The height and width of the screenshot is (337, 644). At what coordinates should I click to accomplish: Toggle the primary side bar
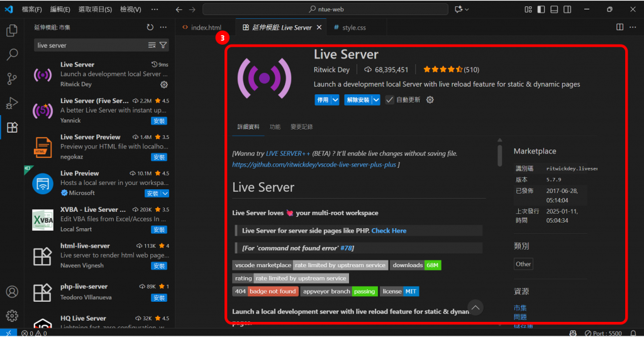(x=541, y=9)
